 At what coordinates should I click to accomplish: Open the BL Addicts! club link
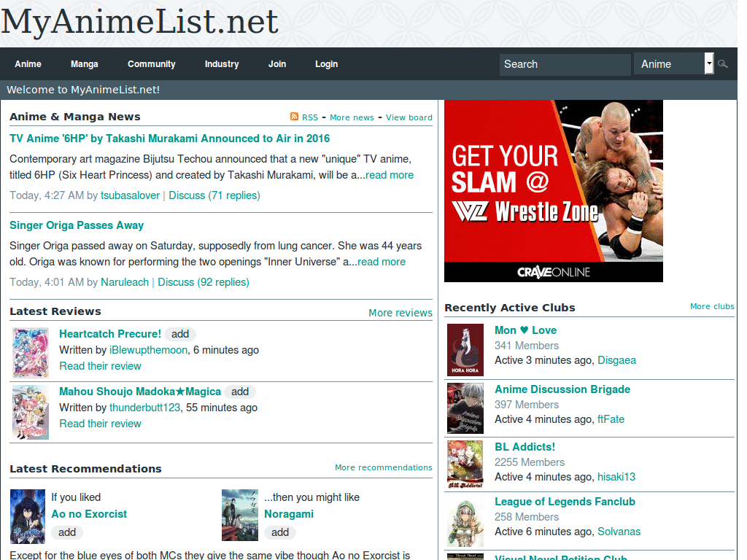pyautogui.click(x=525, y=447)
